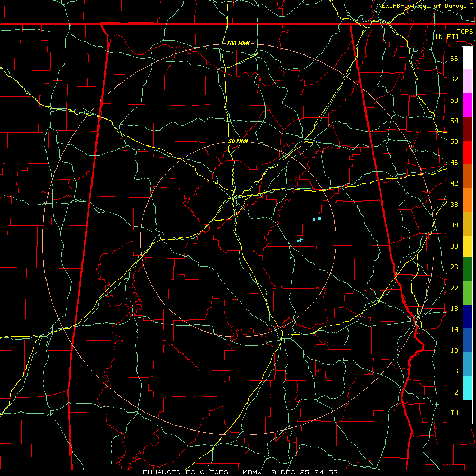Select the light blue legend swatch
The width and height of the screenshot is (476, 476).
[467, 364]
